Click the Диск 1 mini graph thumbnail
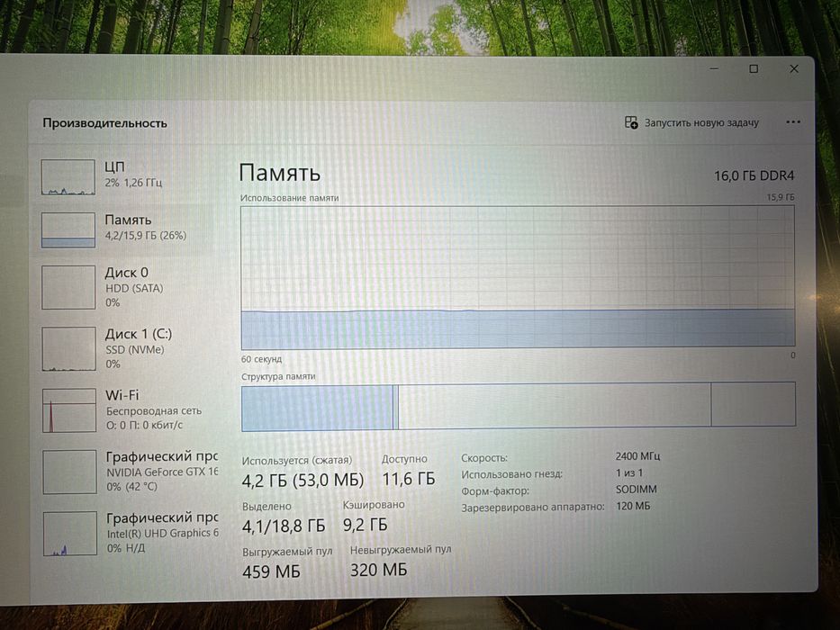840x630 pixels. [x=68, y=349]
